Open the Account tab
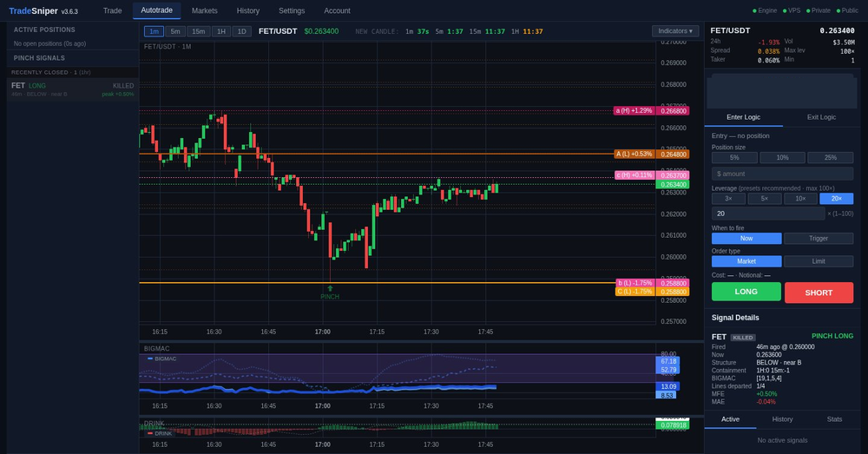This screenshot has height=454, width=868. click(337, 10)
